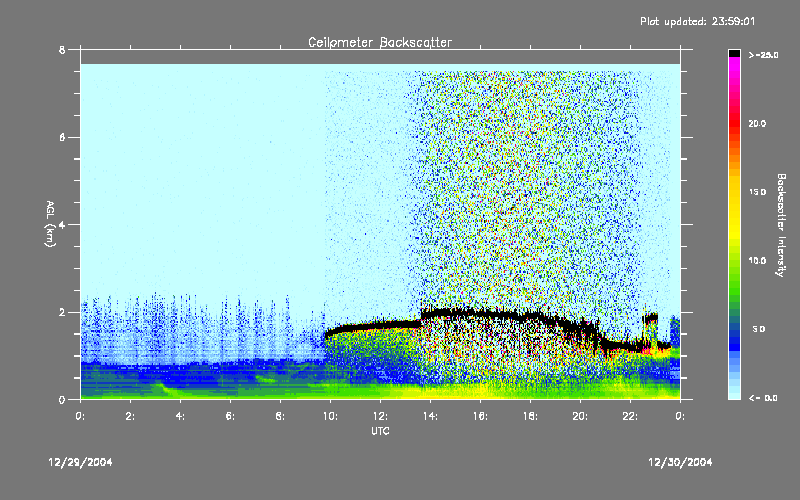Click the "4" km y-axis tick label
This screenshot has width=800, height=500.
62,224
